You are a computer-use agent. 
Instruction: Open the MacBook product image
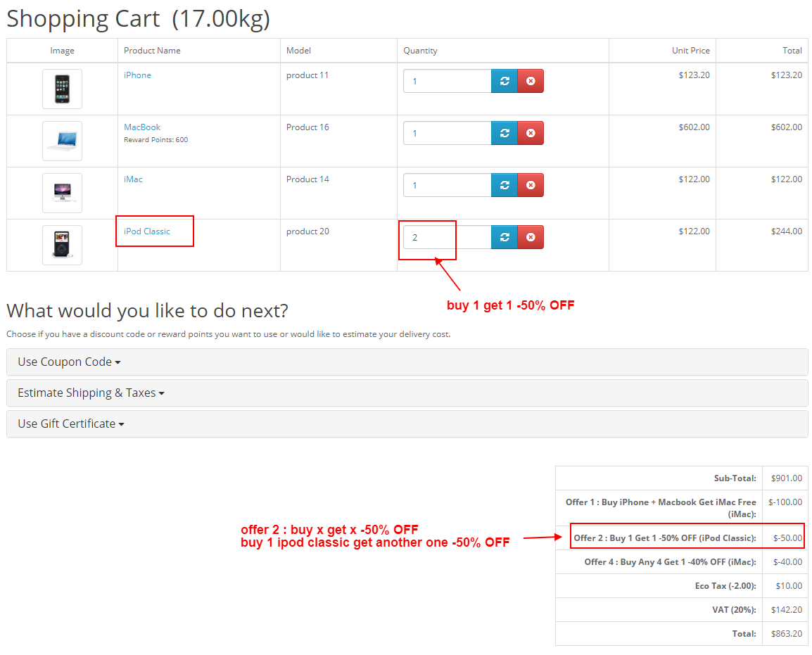coord(62,141)
